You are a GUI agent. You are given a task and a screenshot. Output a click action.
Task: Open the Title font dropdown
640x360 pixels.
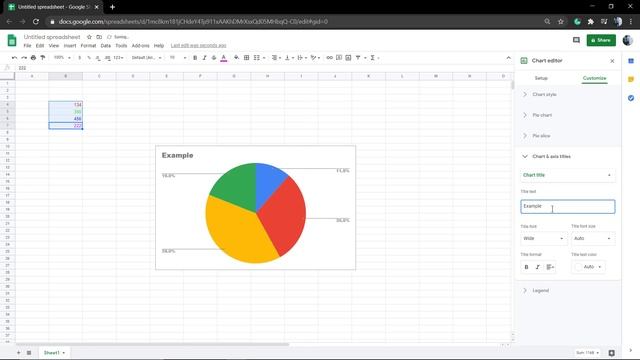coord(544,238)
